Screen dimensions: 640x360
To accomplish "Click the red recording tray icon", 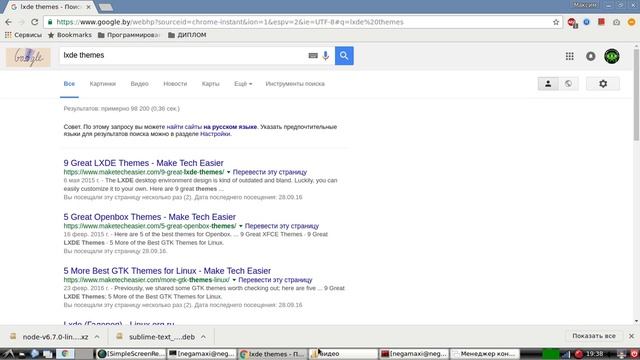I will [579, 354].
